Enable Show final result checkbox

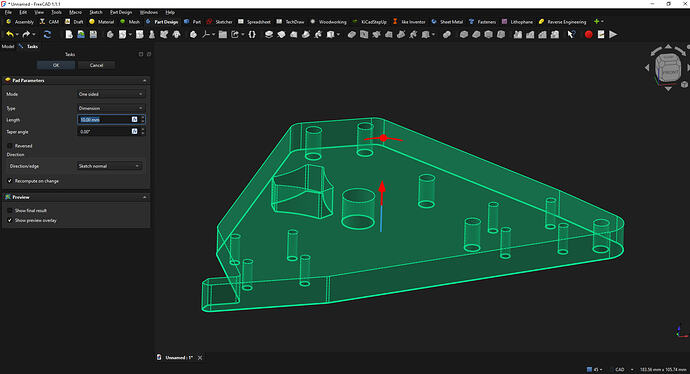pyautogui.click(x=10, y=210)
